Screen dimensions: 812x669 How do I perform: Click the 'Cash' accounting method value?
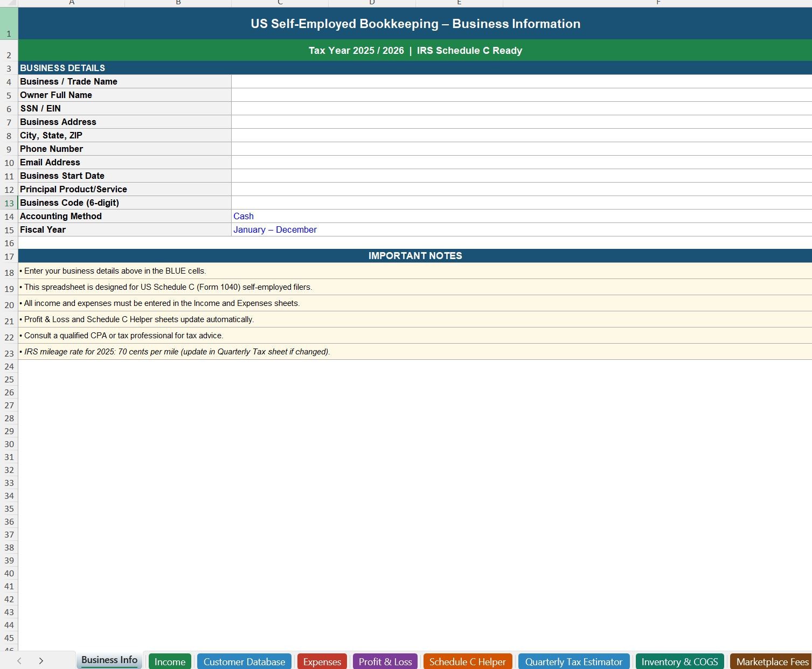click(522, 216)
